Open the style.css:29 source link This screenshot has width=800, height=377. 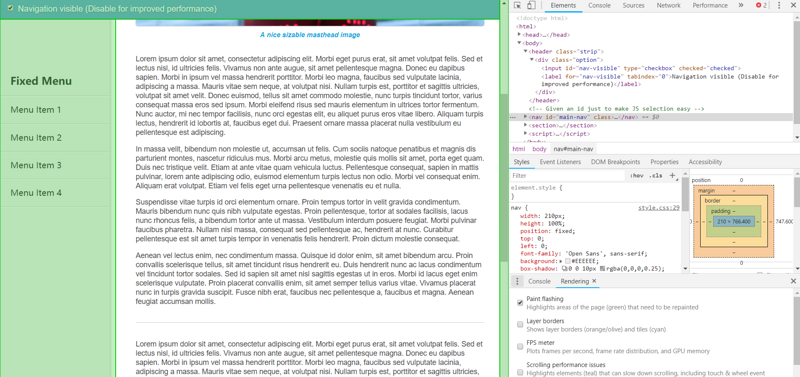click(659, 208)
